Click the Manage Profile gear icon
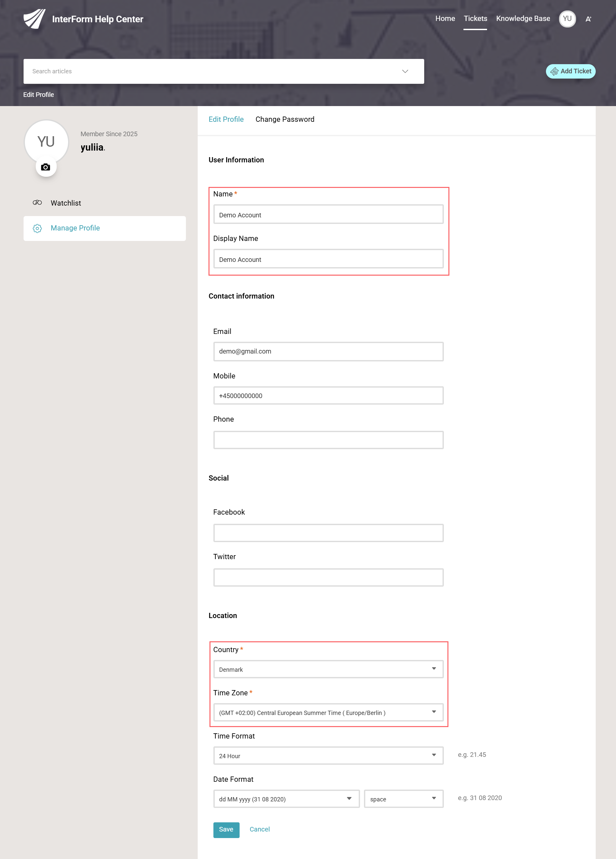Image resolution: width=616 pixels, height=859 pixels. [37, 228]
